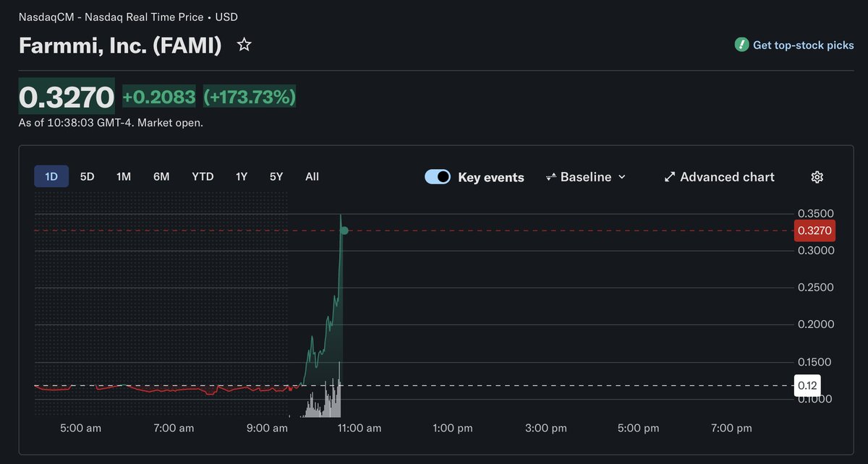The height and width of the screenshot is (464, 868).
Task: Toggle the Key events switch
Action: pyautogui.click(x=438, y=177)
